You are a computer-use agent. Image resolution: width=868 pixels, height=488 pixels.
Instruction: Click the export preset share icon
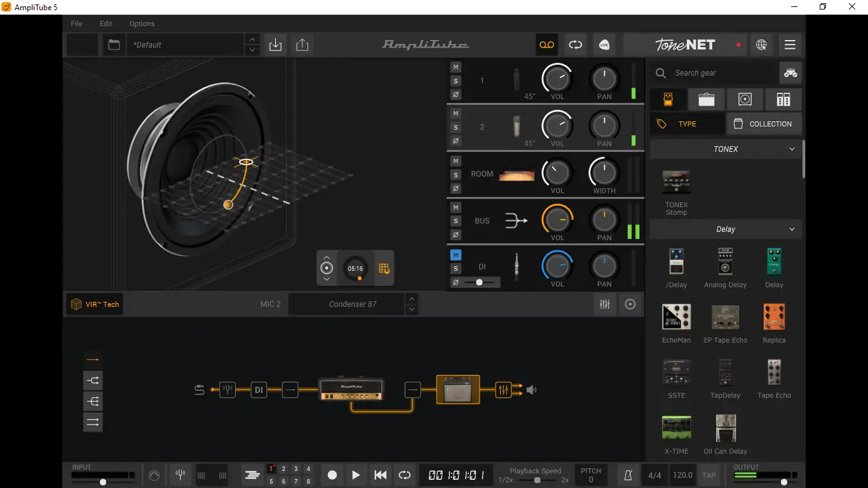coord(302,44)
